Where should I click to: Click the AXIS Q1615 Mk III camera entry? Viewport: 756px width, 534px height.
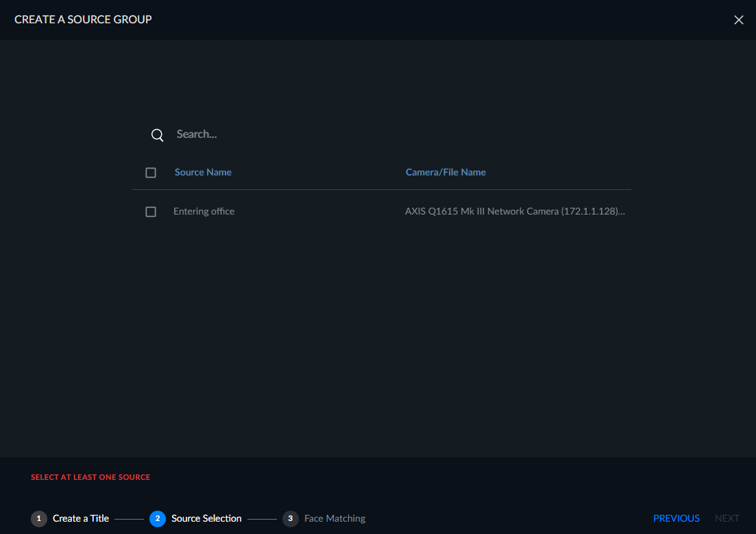coord(515,211)
